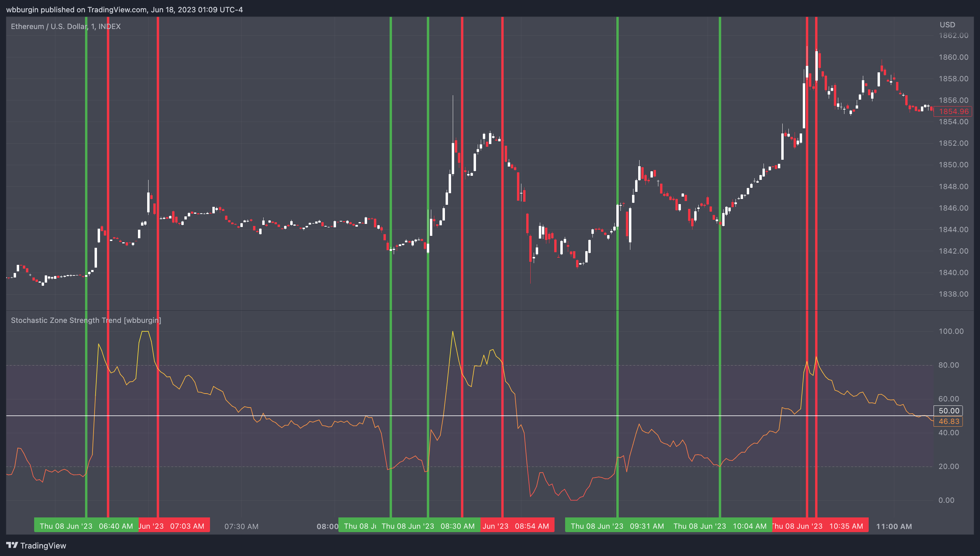Click the orange 46.83 indicator value label

coord(949,422)
